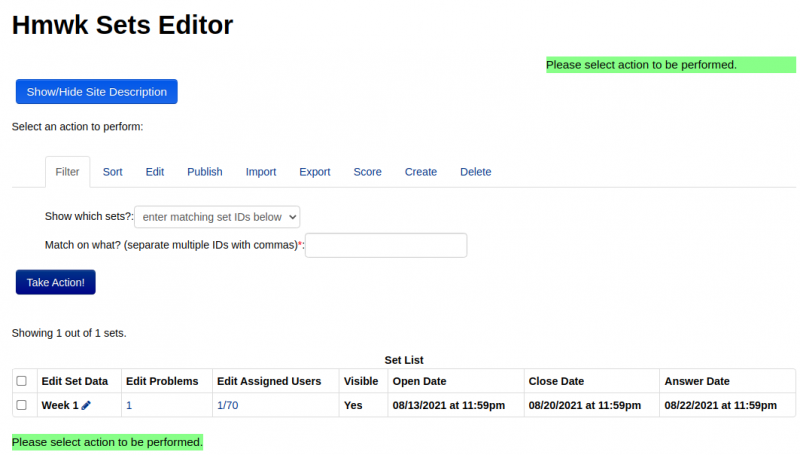Click the 'Hmwk Sets Editor' heading
The width and height of the screenshot is (800, 455).
pyautogui.click(x=122, y=25)
